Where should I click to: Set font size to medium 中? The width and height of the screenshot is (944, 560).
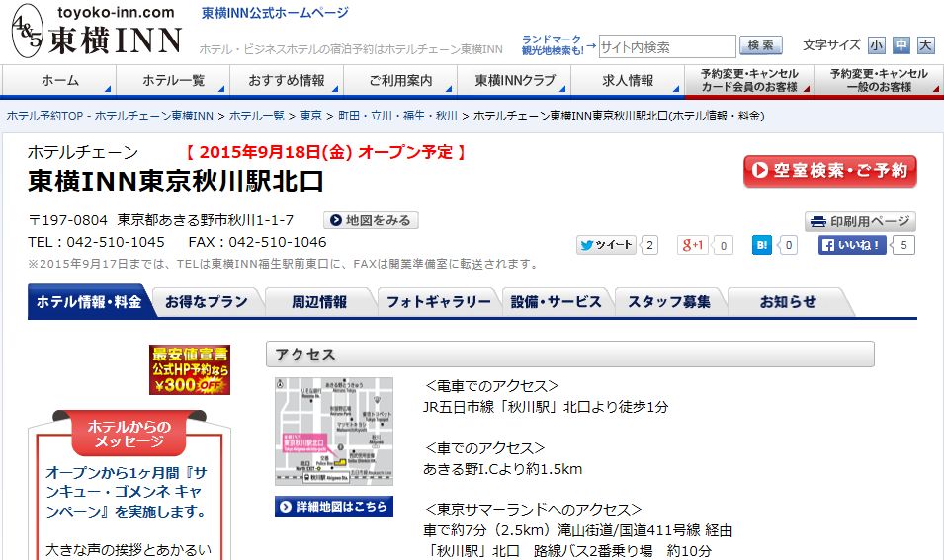tap(901, 45)
